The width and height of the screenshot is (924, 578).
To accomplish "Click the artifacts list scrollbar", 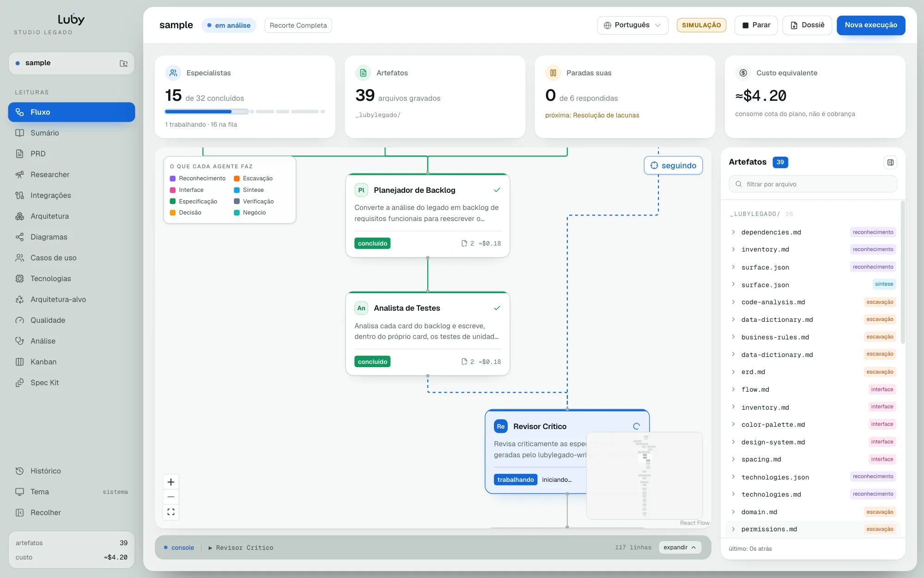I will (903, 273).
